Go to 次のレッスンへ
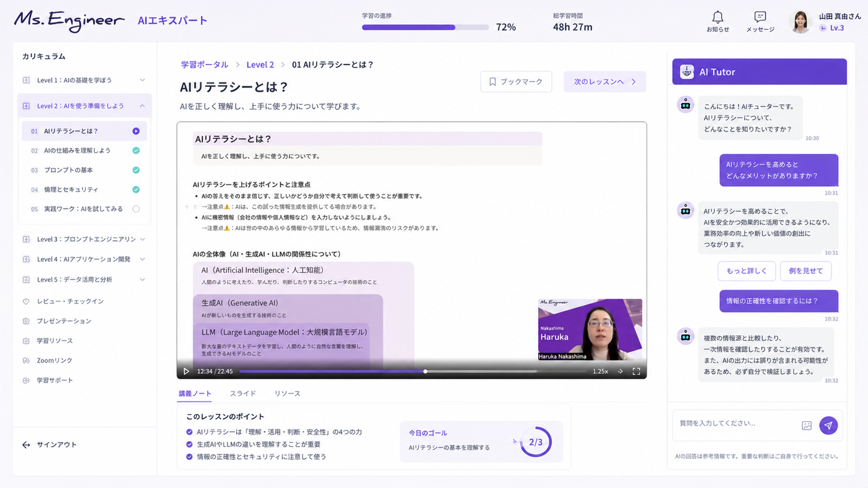 604,82
